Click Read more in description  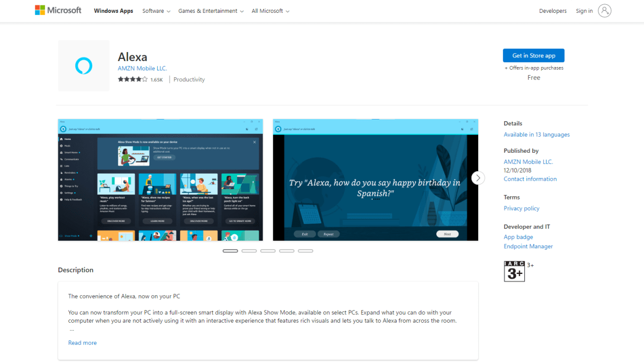tap(83, 343)
